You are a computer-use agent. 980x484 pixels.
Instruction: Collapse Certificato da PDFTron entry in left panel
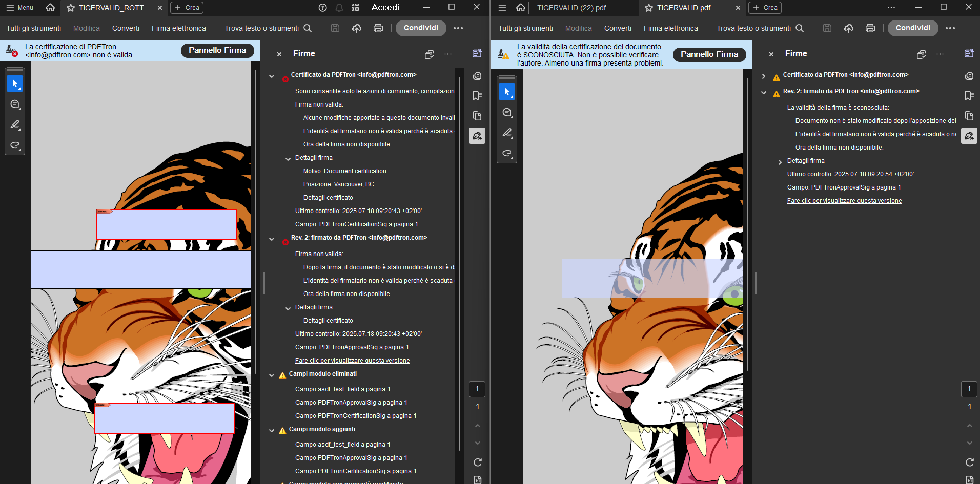point(272,76)
